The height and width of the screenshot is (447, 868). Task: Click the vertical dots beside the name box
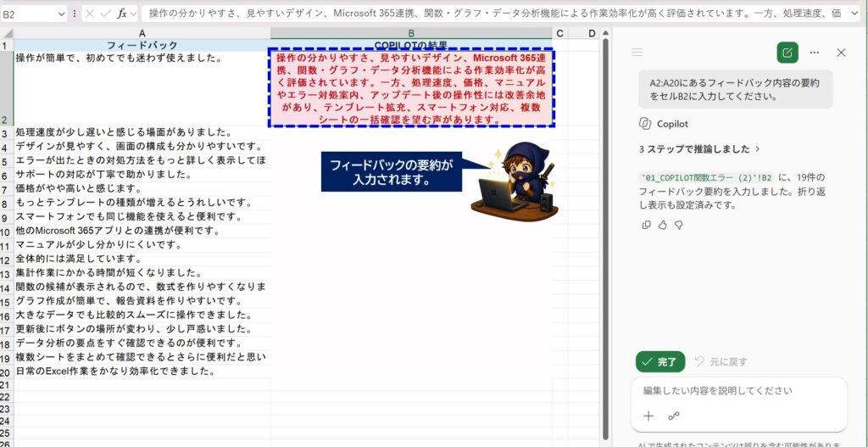75,14
